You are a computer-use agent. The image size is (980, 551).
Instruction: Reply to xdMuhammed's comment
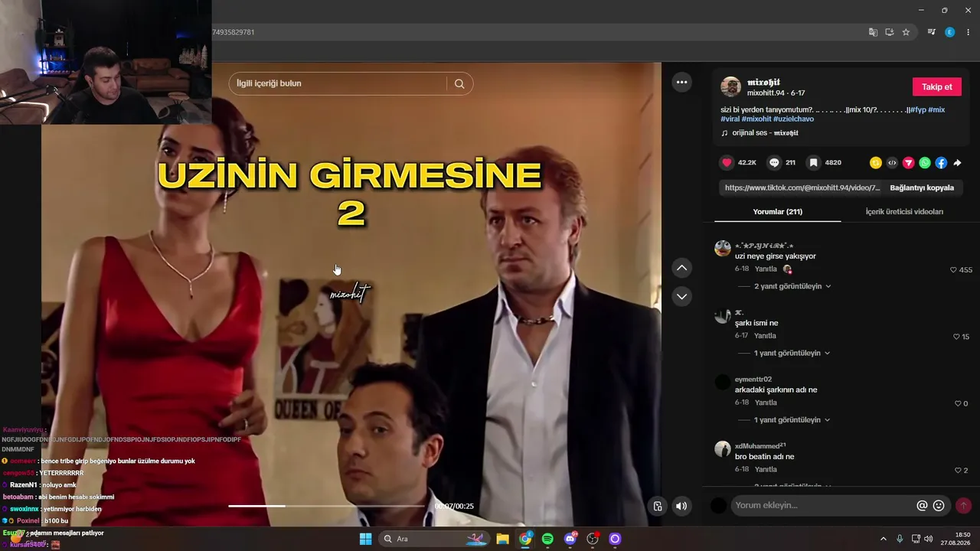(766, 469)
